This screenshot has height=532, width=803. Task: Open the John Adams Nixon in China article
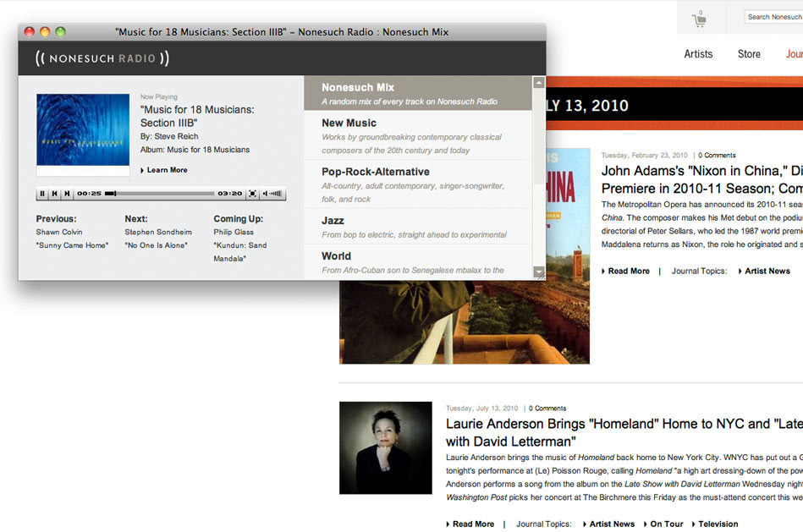pyautogui.click(x=701, y=179)
